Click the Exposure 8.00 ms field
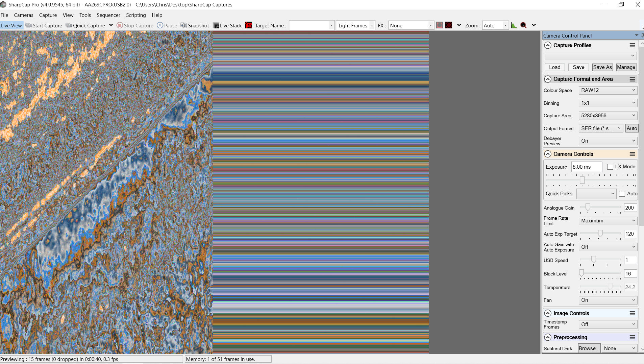Screen dimensions: 644x364 click(587, 167)
